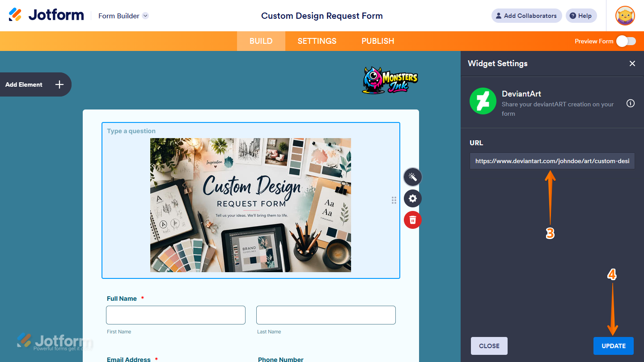Image resolution: width=644 pixels, height=362 pixels.
Task: Click the drag handle beside the widget
Action: coord(394,200)
